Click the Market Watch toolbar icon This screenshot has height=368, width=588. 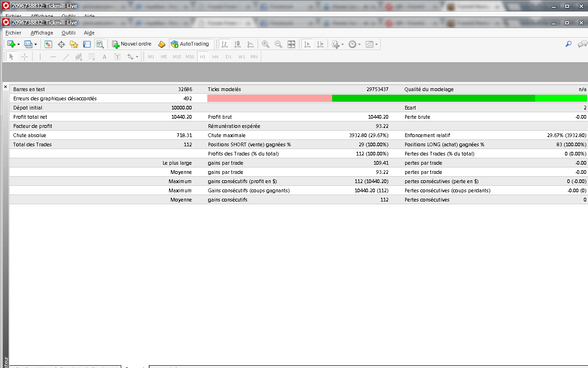click(x=48, y=44)
